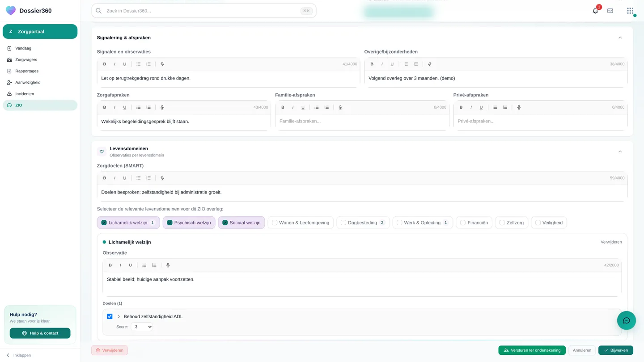Image resolution: width=644 pixels, height=362 pixels.
Task: Open the messages envelope icon
Action: point(610,11)
